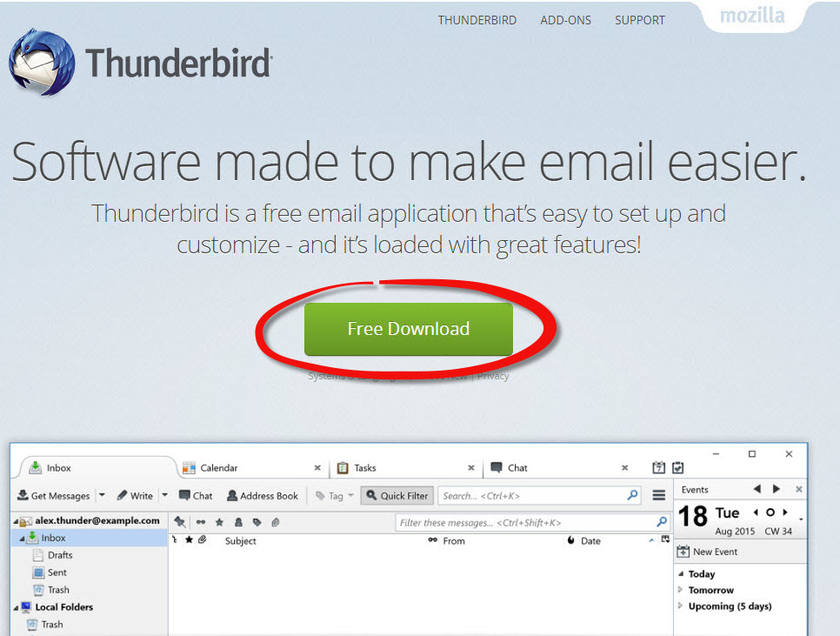This screenshot has width=840, height=636.
Task: Click Get Messages in the toolbar
Action: click(53, 496)
